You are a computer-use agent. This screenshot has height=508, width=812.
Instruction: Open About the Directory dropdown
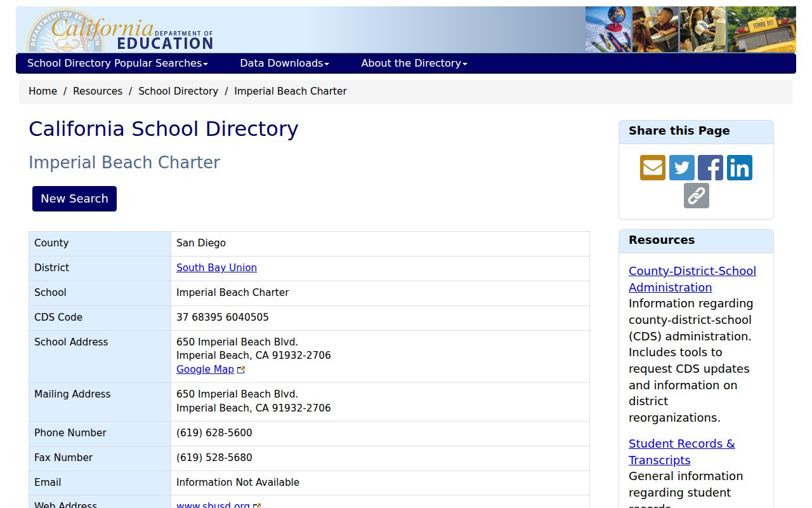point(414,63)
